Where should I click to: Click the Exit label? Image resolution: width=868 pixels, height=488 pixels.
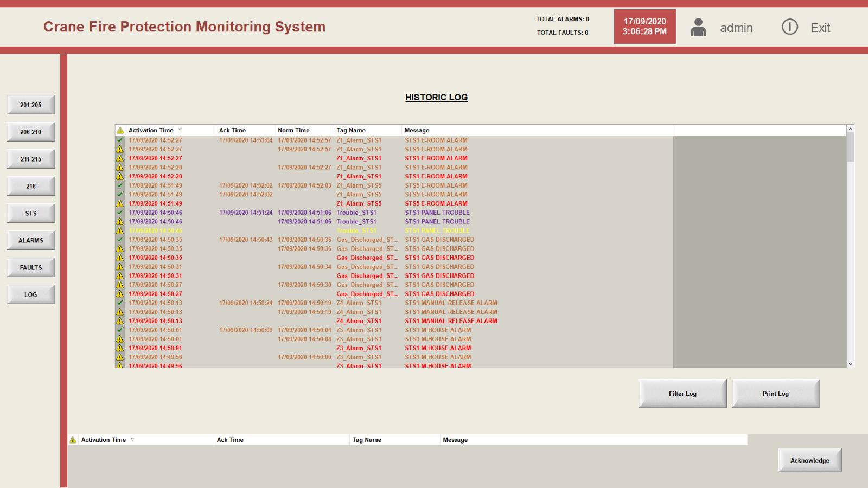820,28
